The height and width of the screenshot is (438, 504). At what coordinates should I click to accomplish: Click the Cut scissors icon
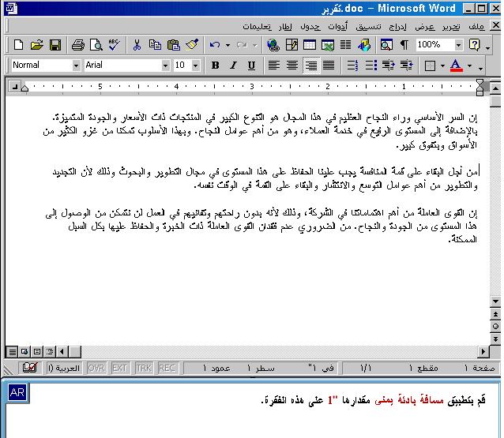(x=137, y=45)
